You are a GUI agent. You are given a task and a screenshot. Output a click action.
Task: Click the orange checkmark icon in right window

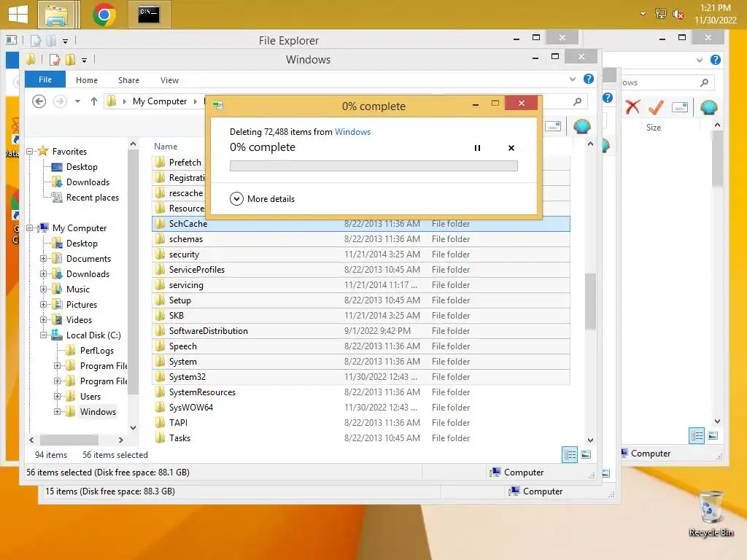(656, 107)
